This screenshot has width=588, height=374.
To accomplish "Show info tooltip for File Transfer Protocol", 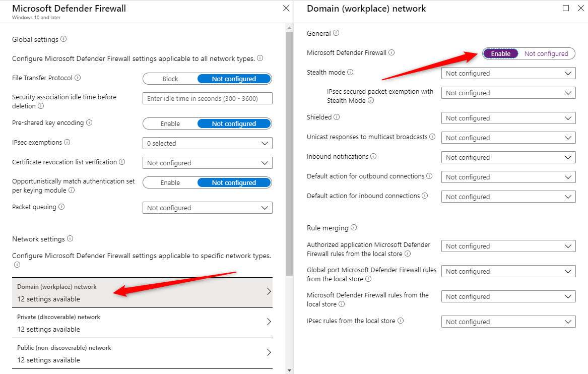I will (78, 78).
